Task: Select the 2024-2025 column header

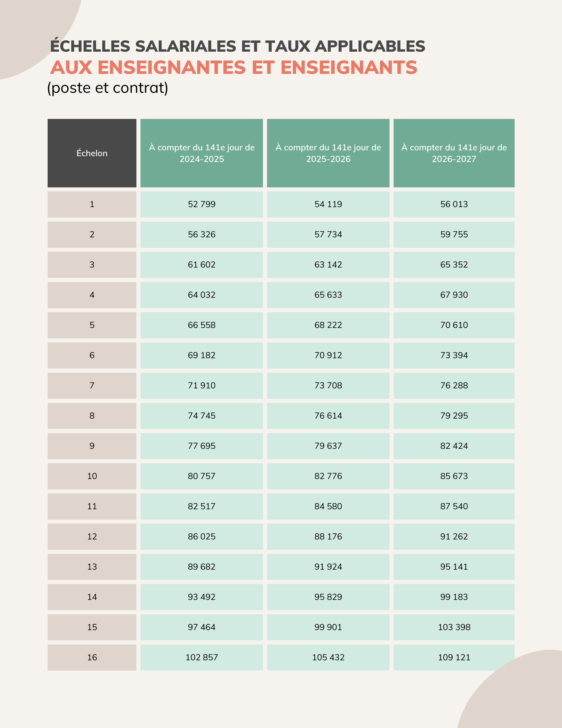Action: click(x=202, y=153)
